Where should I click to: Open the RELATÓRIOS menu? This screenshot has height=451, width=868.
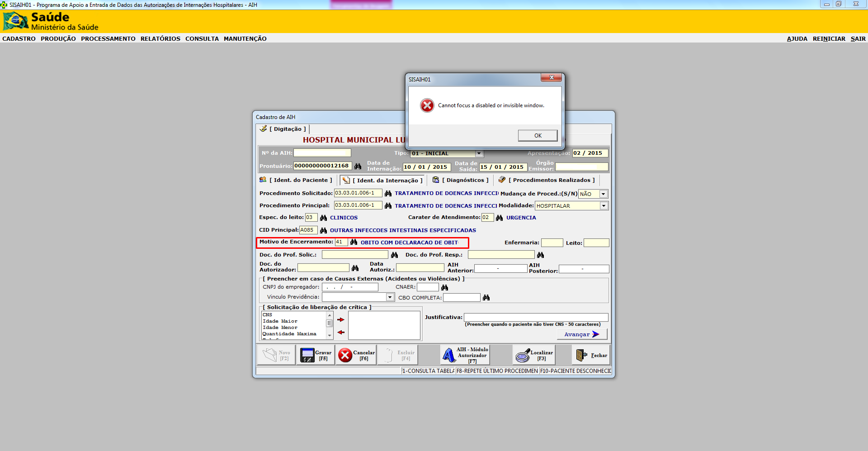(160, 39)
